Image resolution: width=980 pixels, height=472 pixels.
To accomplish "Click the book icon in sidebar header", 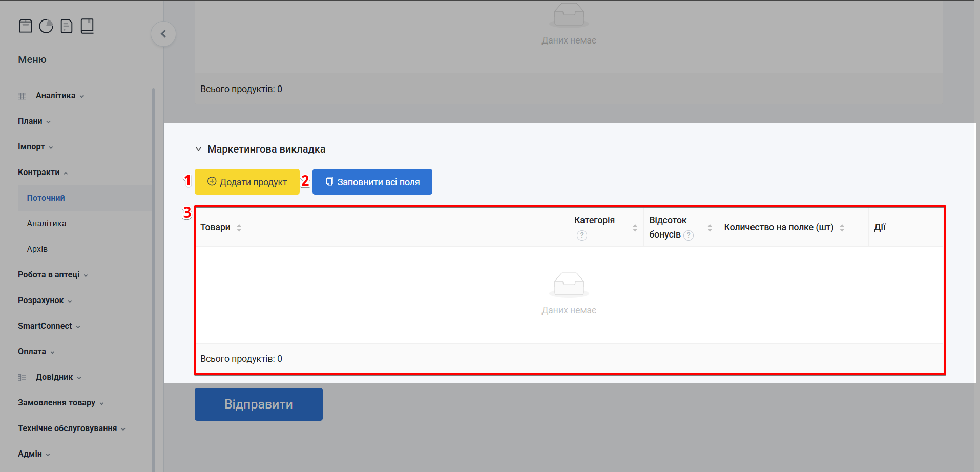I will [x=87, y=26].
